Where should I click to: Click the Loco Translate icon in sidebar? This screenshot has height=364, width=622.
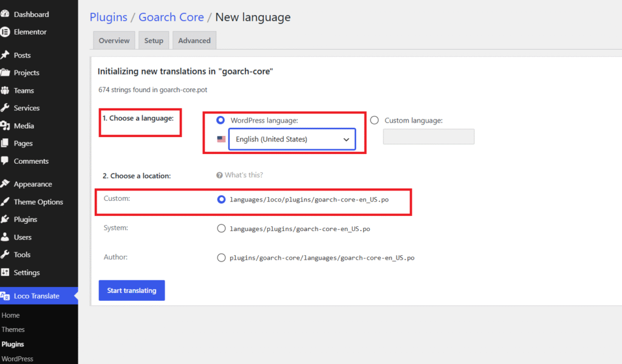pyautogui.click(x=5, y=296)
